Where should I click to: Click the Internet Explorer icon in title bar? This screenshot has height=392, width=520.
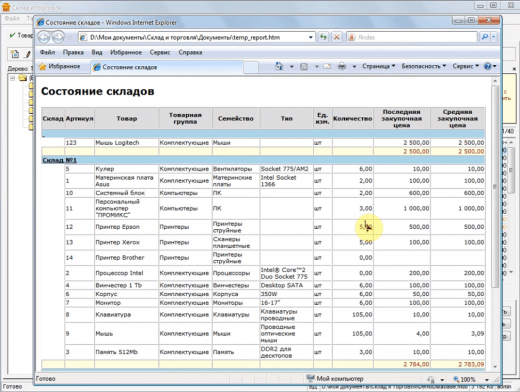pos(40,22)
